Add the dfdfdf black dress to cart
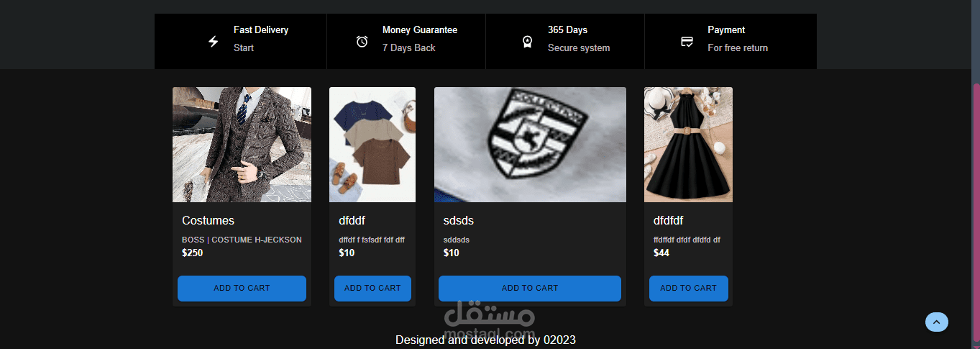The image size is (980, 349). (x=688, y=289)
